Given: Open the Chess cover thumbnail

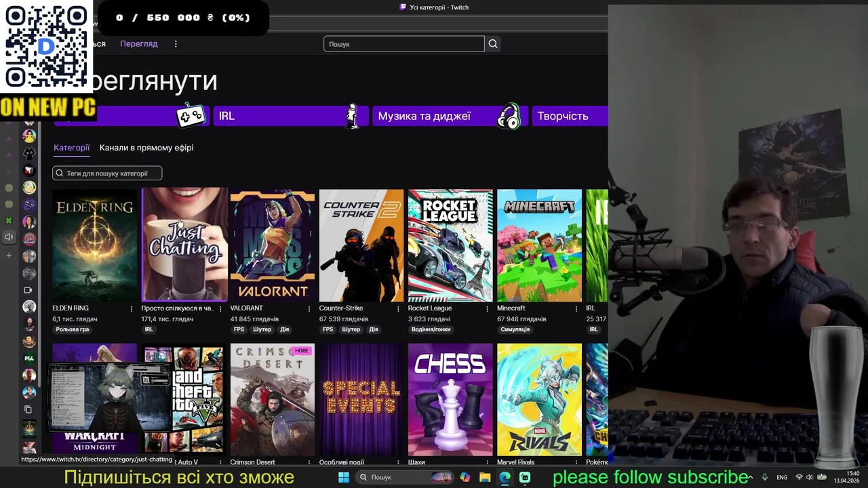Looking at the screenshot, I should coord(450,400).
